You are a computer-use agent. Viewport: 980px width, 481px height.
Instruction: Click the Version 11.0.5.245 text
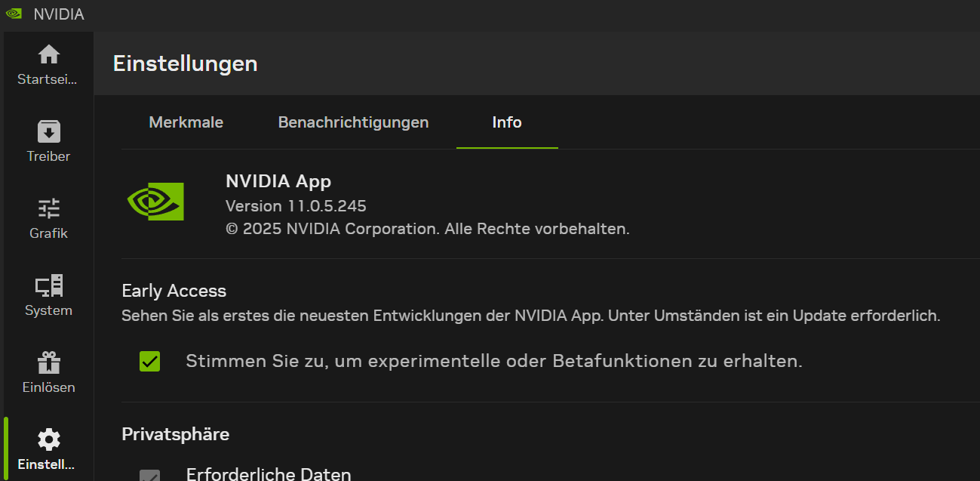tap(296, 206)
